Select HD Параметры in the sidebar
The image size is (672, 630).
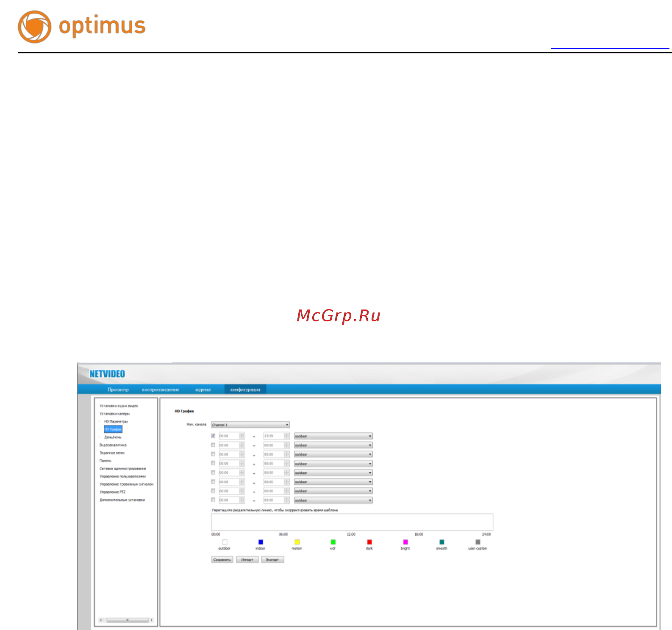pos(116,421)
